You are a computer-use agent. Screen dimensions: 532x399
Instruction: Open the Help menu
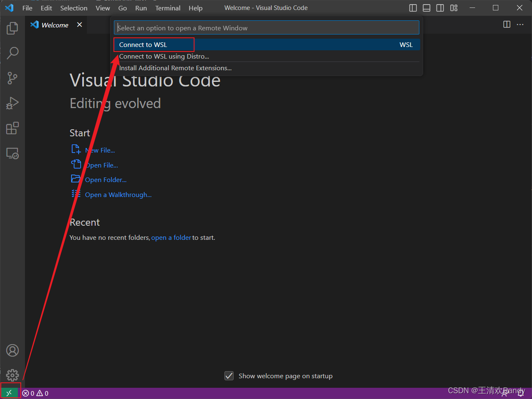point(195,8)
